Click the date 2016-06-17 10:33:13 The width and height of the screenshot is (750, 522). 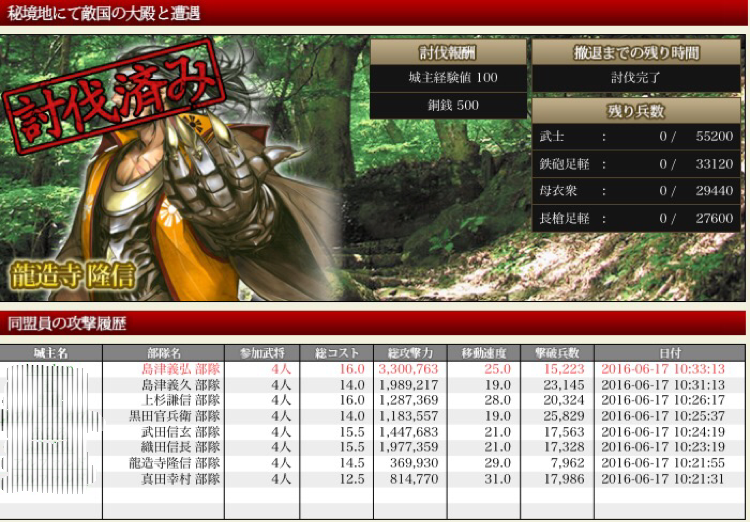(663, 369)
